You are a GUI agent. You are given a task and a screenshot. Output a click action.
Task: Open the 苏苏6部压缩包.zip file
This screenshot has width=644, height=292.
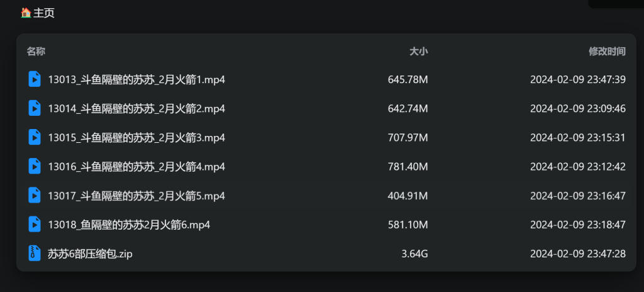(91, 254)
